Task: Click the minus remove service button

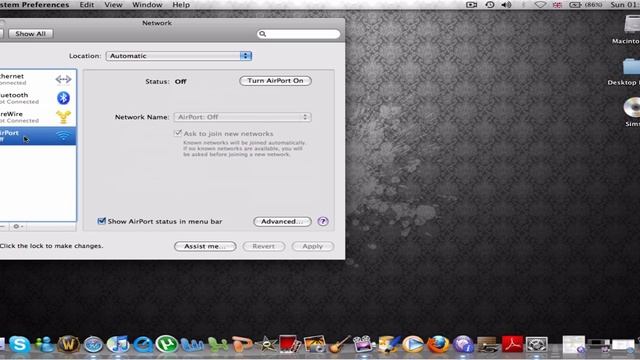Action: 2,227
